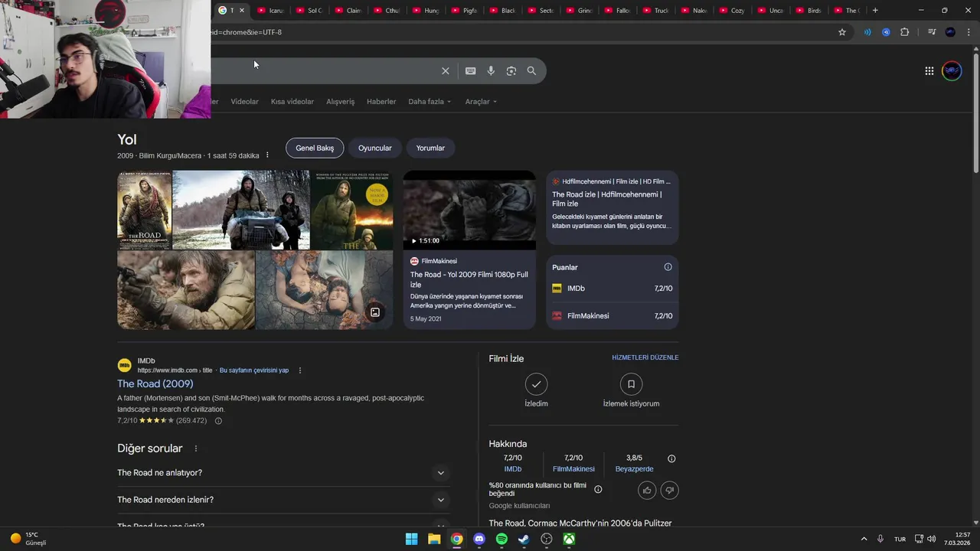Search by image with Lens icon
The image size is (980, 551).
pos(511,71)
